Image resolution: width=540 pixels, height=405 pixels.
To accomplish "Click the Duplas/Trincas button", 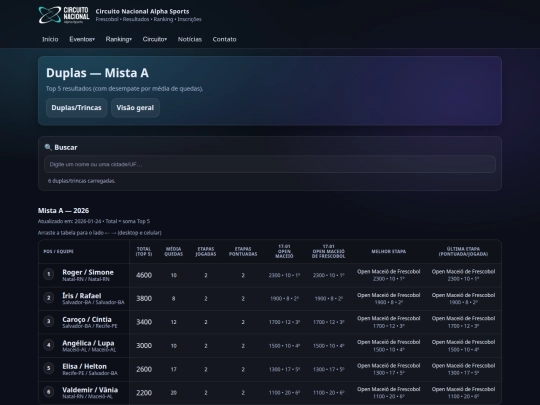I will 76,108.
